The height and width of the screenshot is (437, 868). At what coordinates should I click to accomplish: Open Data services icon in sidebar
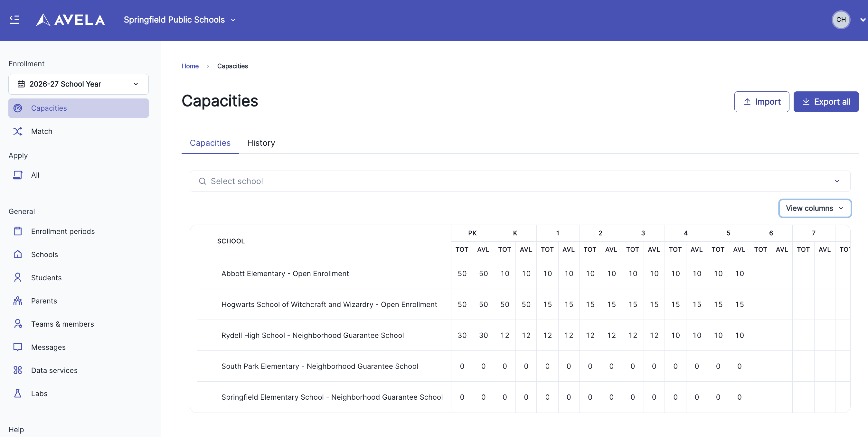coord(17,370)
